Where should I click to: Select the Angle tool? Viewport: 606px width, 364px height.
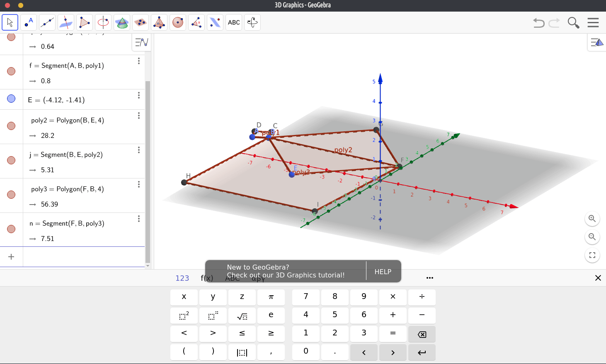[196, 22]
